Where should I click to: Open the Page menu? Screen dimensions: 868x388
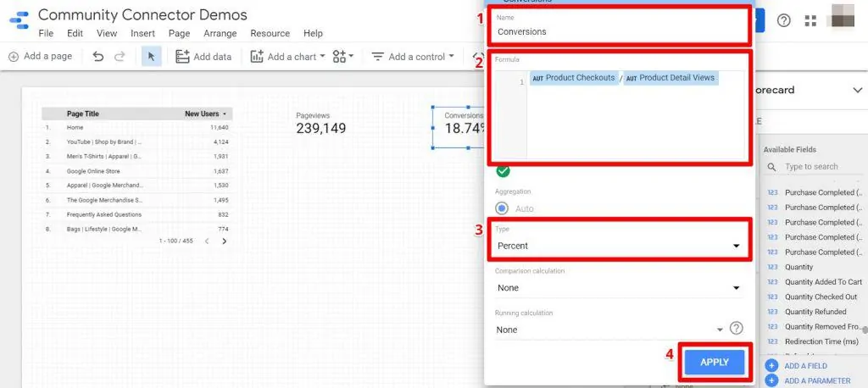pos(180,33)
